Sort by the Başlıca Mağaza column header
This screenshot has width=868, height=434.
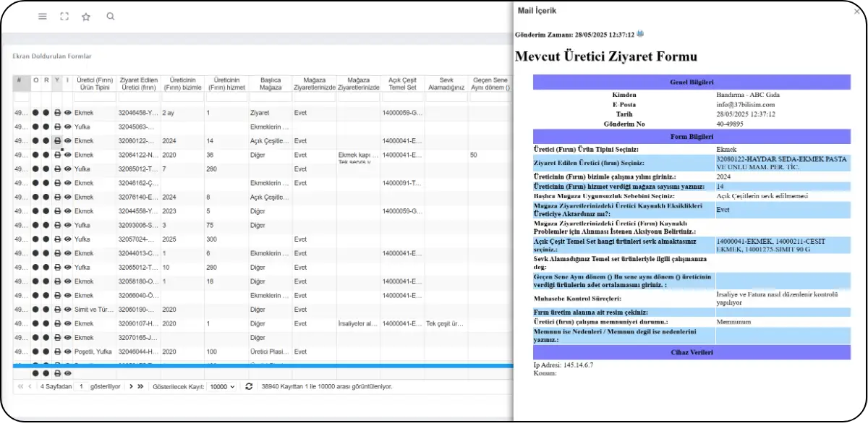coord(270,83)
